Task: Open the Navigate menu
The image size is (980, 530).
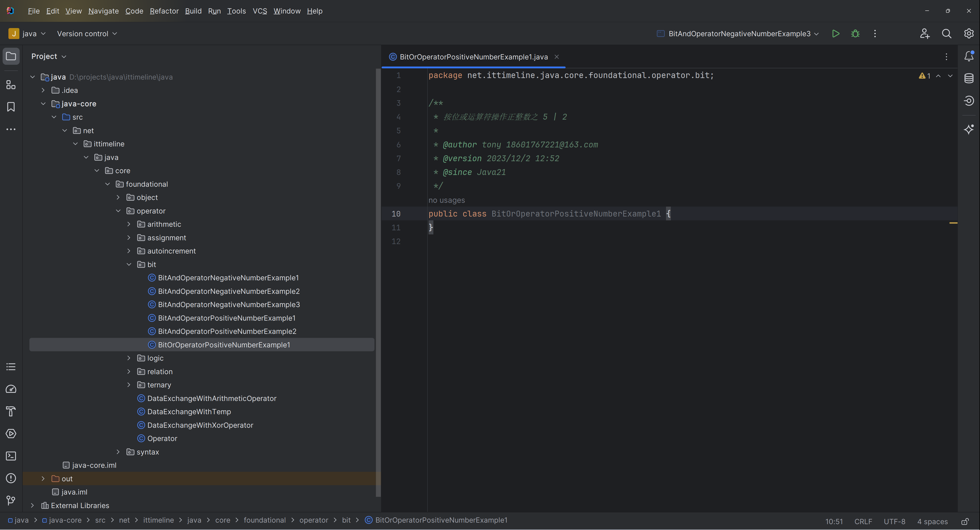Action: [x=104, y=11]
